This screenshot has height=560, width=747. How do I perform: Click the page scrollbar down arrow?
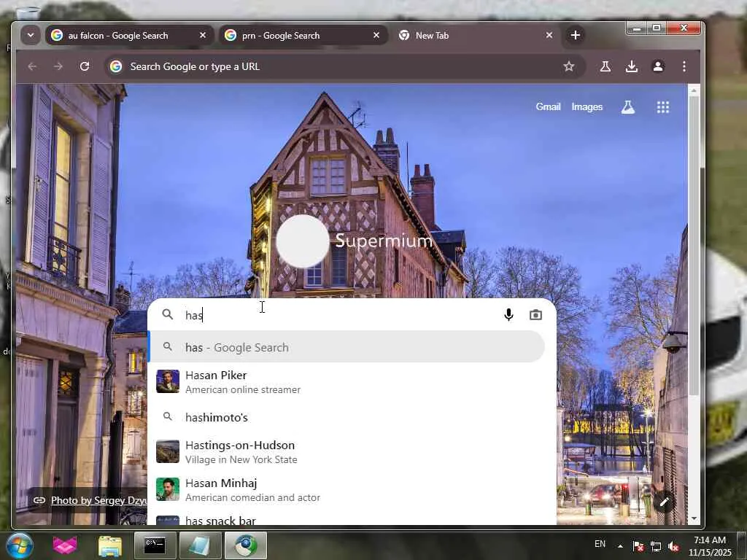[x=694, y=518]
